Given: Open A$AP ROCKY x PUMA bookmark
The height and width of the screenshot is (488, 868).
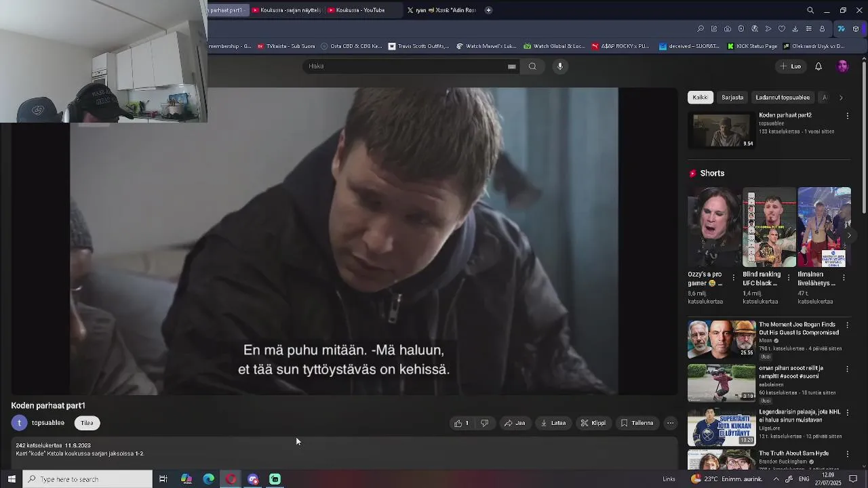Looking at the screenshot, I should [620, 46].
